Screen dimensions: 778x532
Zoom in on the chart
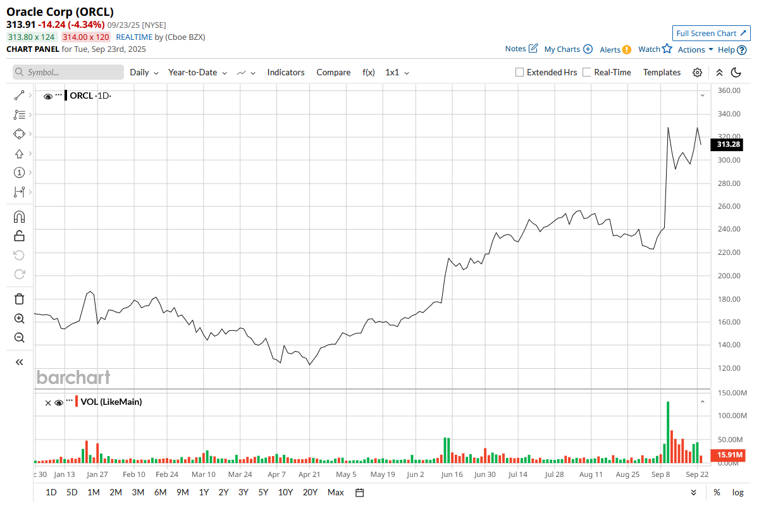19,319
